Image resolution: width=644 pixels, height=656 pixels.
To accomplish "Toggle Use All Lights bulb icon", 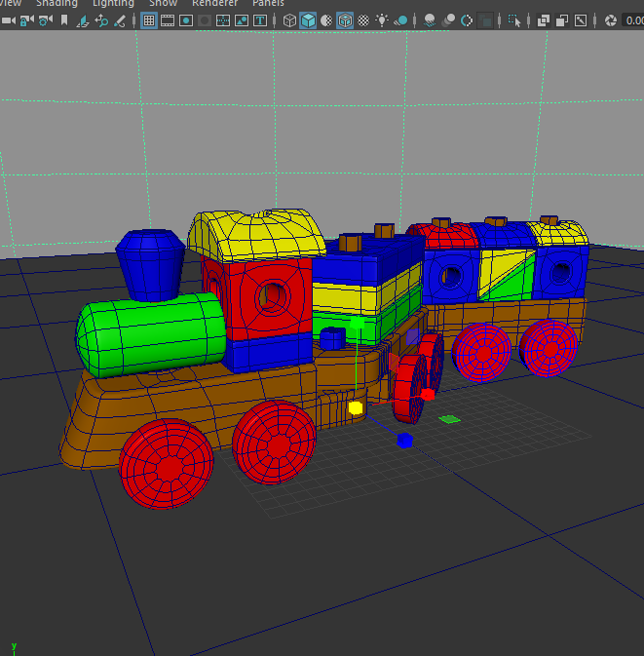I will pyautogui.click(x=382, y=19).
